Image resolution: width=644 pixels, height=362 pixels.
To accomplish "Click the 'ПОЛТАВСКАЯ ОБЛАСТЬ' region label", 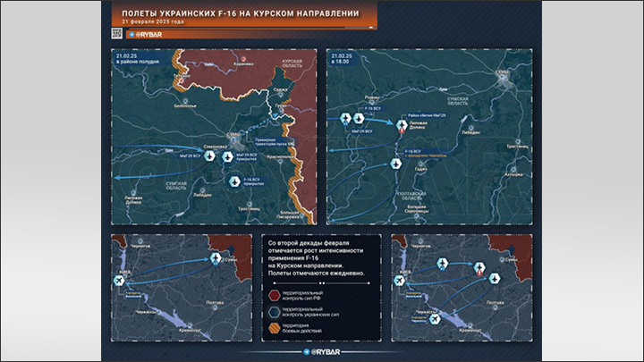I will [412, 196].
